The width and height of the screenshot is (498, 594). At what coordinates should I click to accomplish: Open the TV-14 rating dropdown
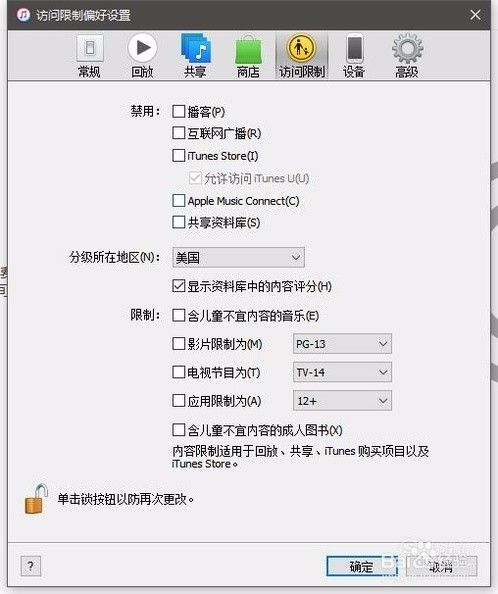[x=342, y=372]
